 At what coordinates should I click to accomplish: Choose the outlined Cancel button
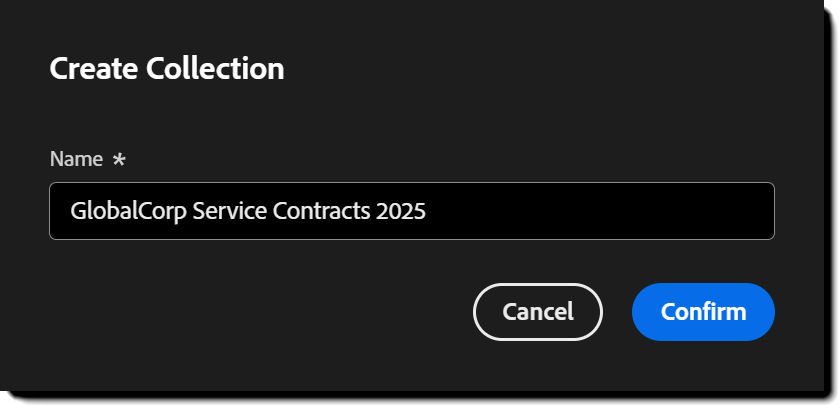coord(538,311)
